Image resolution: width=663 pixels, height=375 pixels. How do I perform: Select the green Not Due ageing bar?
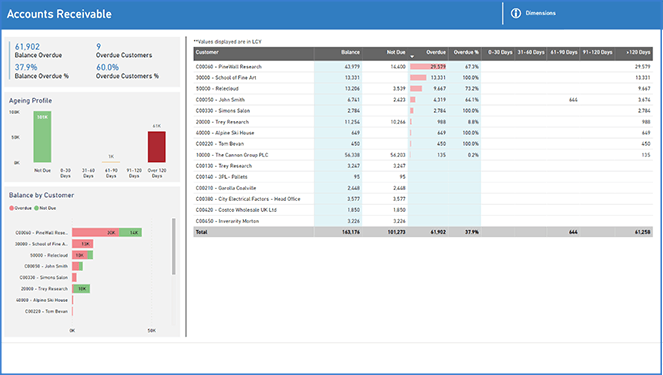pos(42,137)
